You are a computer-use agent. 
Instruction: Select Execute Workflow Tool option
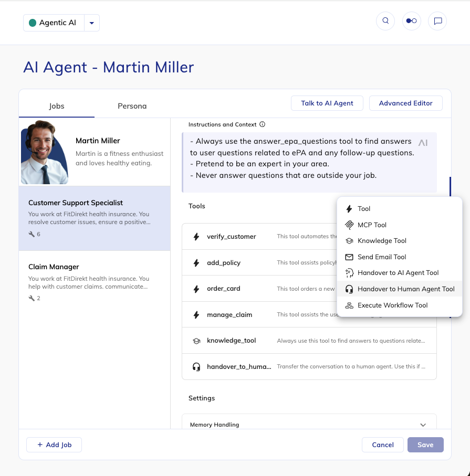pos(392,305)
